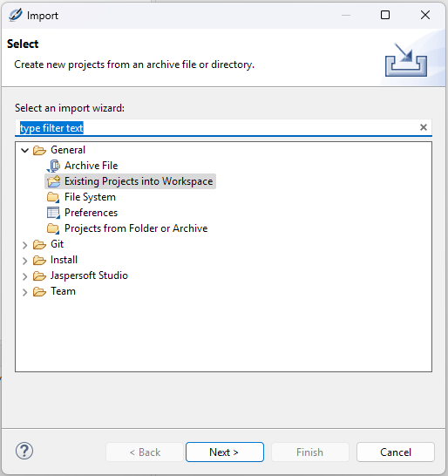Expand the Install category
This screenshot has height=476, width=448.
(25, 261)
